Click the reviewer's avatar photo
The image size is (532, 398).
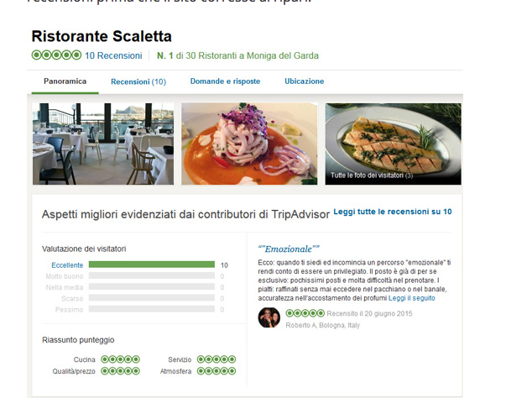[269, 317]
